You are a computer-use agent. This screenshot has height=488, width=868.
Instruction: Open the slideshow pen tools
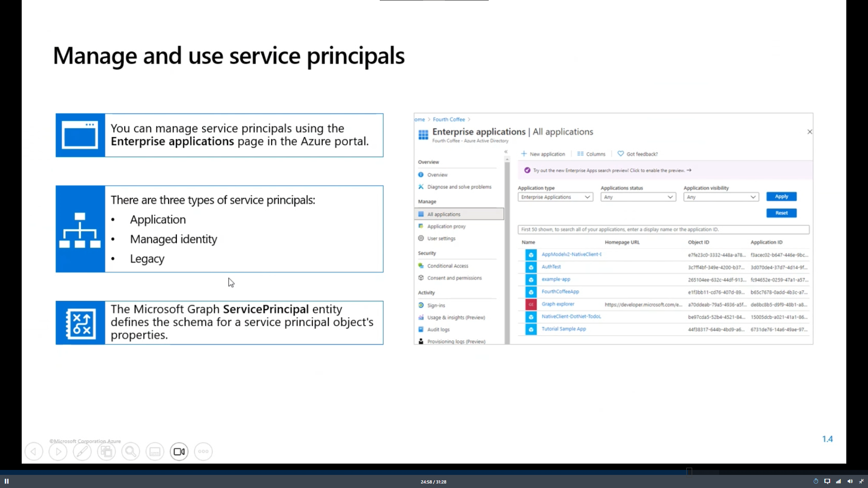[x=82, y=451]
